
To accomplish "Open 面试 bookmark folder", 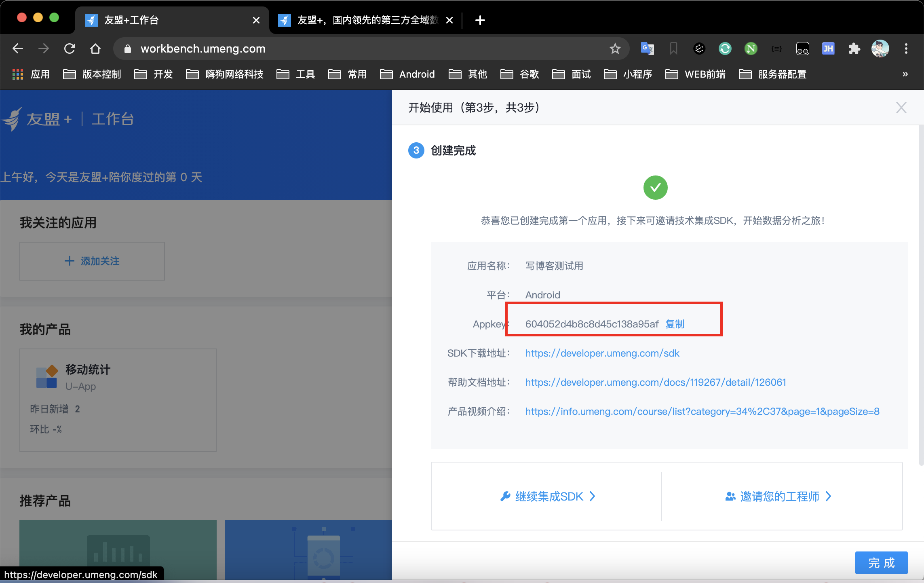I will [x=572, y=74].
